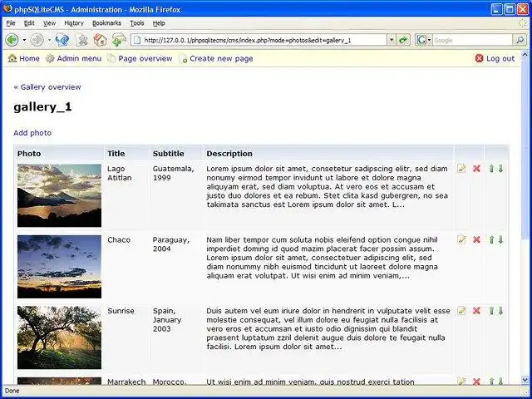The image size is (532, 399).
Task: Move Sunrise photo up
Action: (x=491, y=310)
